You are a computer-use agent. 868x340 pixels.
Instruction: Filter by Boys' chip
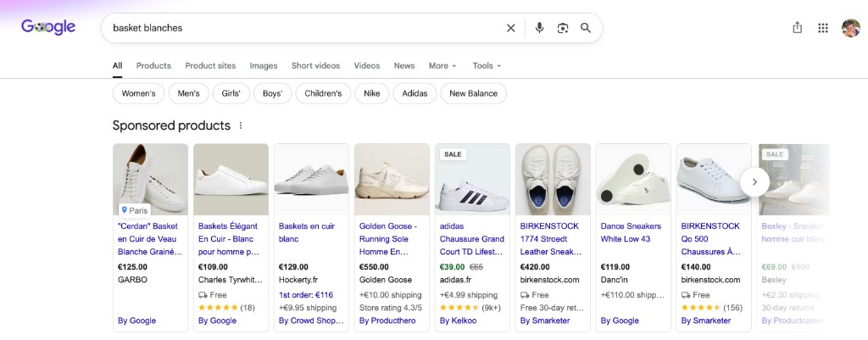point(272,93)
